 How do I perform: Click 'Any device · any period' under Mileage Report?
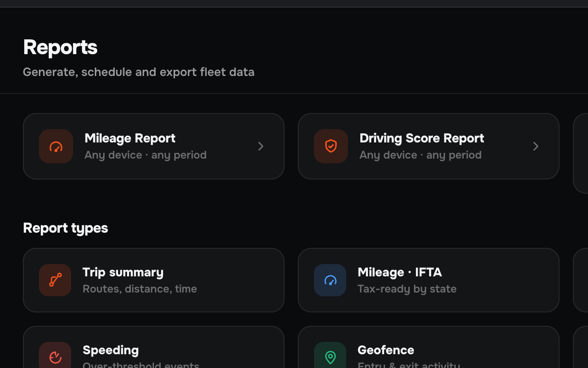[146, 155]
